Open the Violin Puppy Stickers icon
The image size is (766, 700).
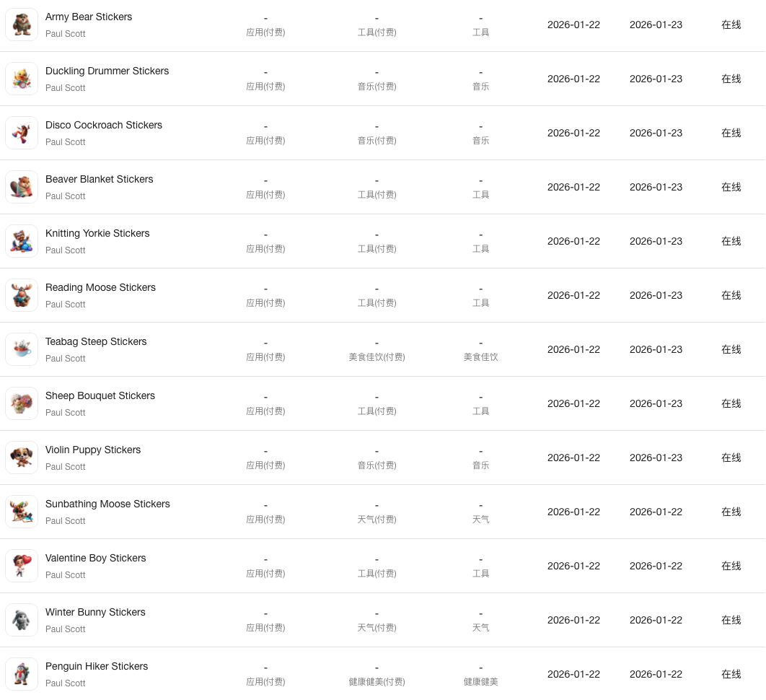coord(22,458)
